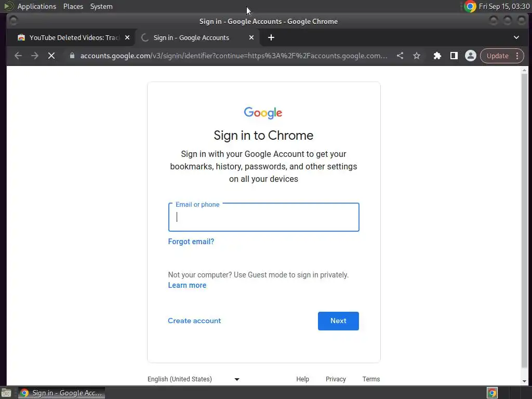Click the Chrome icon in top panel
Screen dimensions: 532x399
coord(470,6)
